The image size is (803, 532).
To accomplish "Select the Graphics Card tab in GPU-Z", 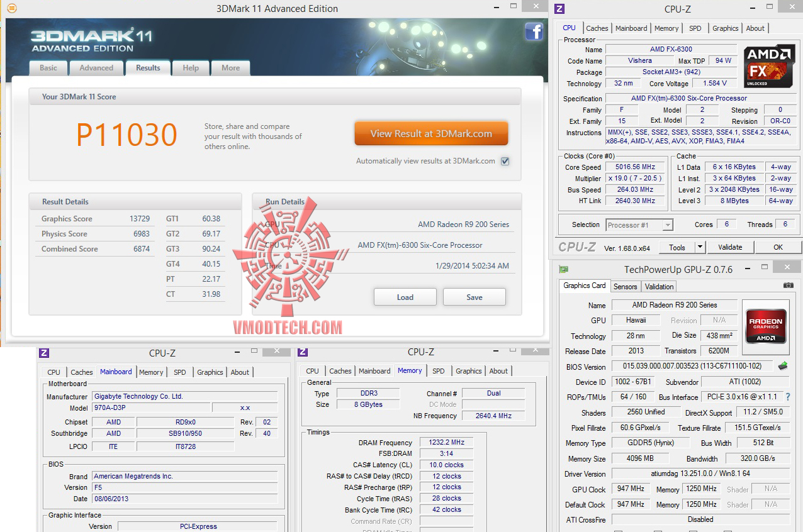I will coord(585,285).
